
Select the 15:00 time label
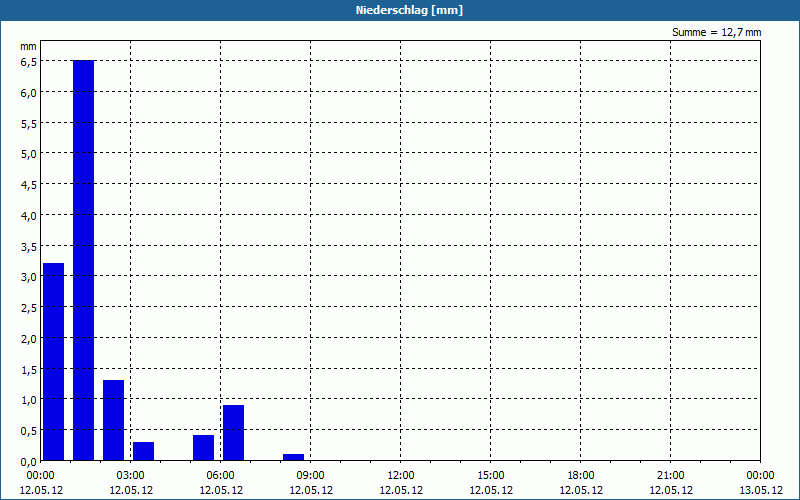[x=491, y=476]
